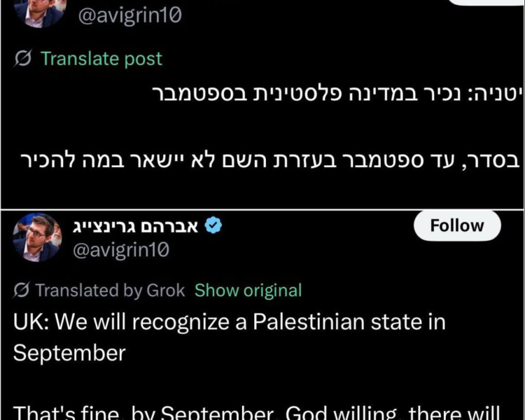Click the standalone word 'September' in translated post
The image size is (525, 420).
[x=69, y=353]
